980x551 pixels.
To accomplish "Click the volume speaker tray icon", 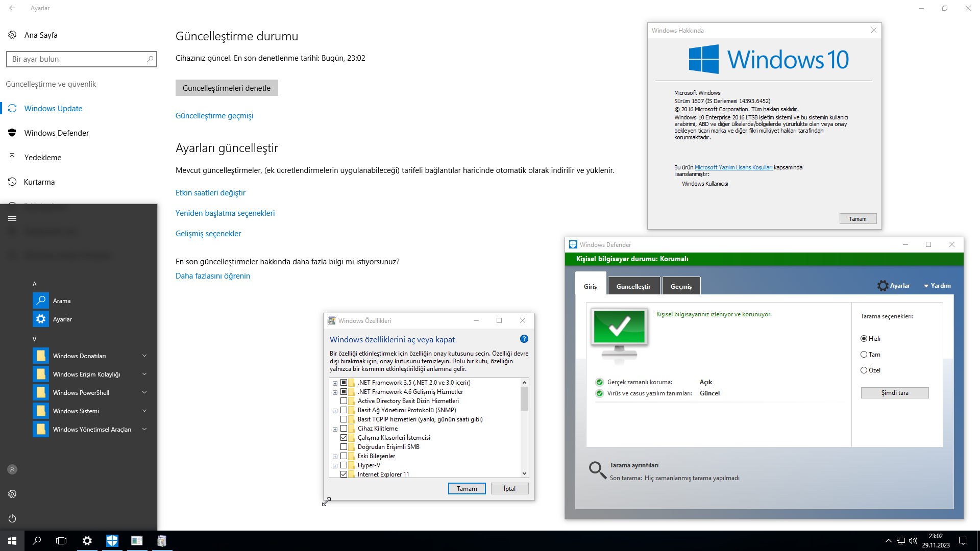I will (x=913, y=541).
